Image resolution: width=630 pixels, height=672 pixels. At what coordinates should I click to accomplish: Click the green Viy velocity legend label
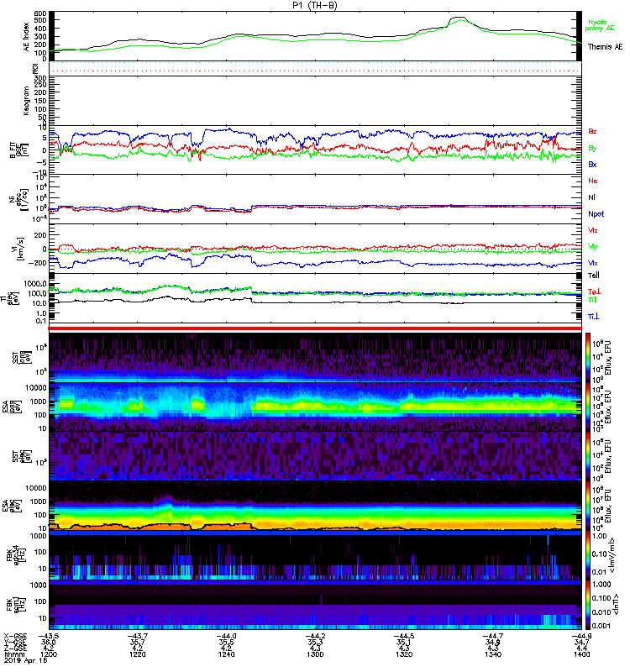click(x=593, y=247)
